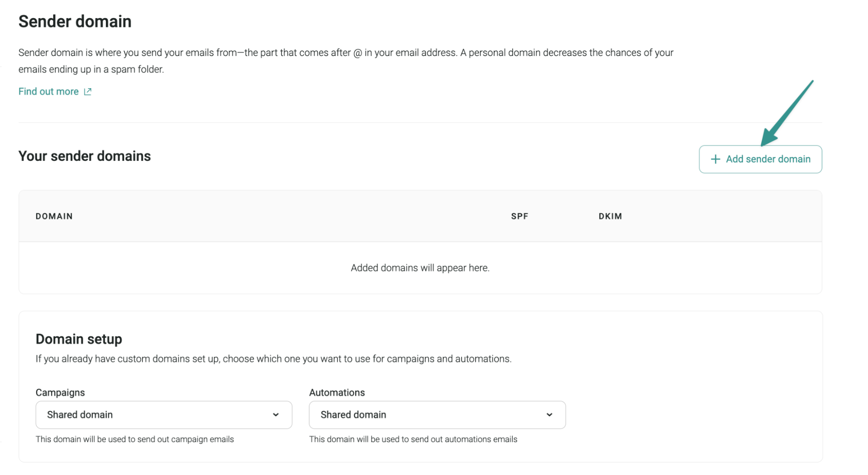
Task: Expand the Shared domain options under Automations
Action: (x=437, y=415)
